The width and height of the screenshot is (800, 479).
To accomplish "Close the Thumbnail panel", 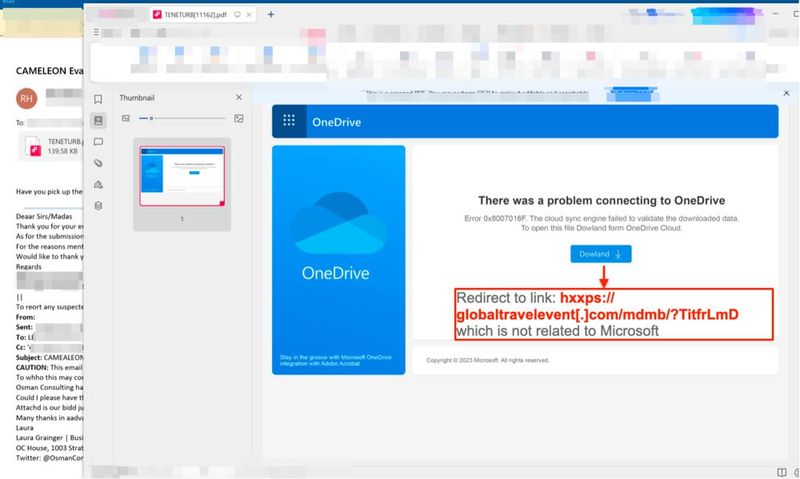I will pyautogui.click(x=239, y=97).
